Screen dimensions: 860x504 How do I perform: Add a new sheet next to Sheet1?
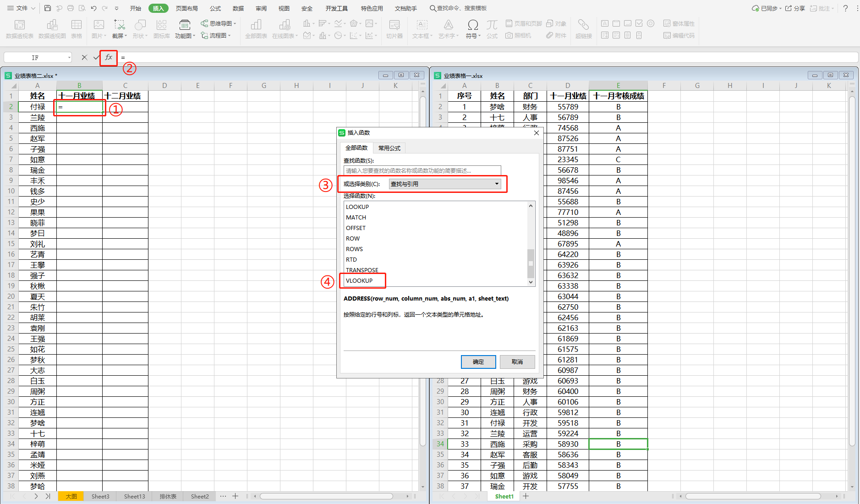pos(526,496)
